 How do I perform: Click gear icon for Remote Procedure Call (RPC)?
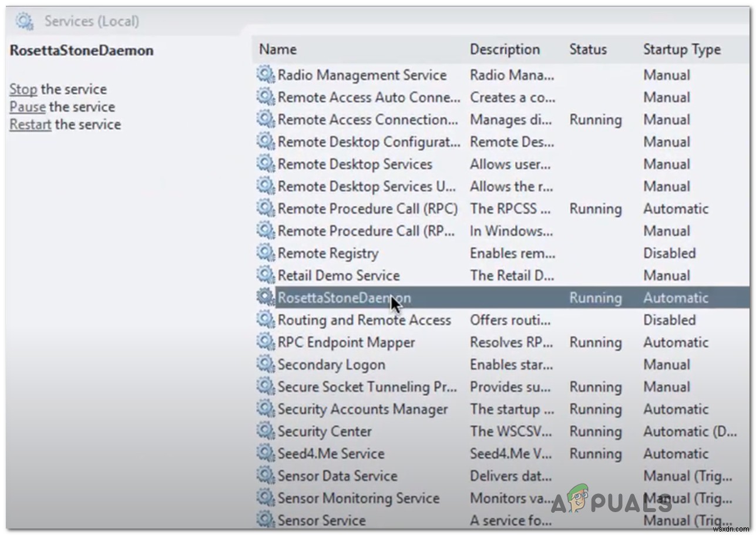point(266,209)
